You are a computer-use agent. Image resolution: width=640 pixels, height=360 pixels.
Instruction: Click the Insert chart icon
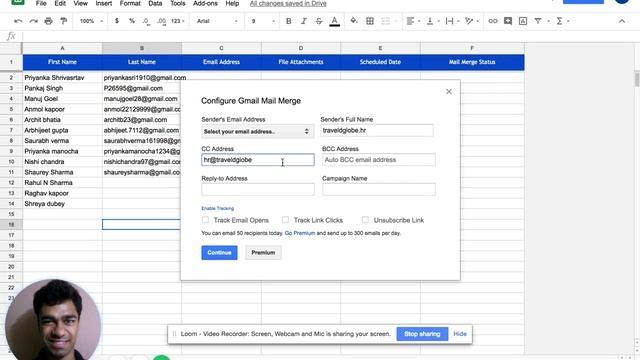point(523,21)
